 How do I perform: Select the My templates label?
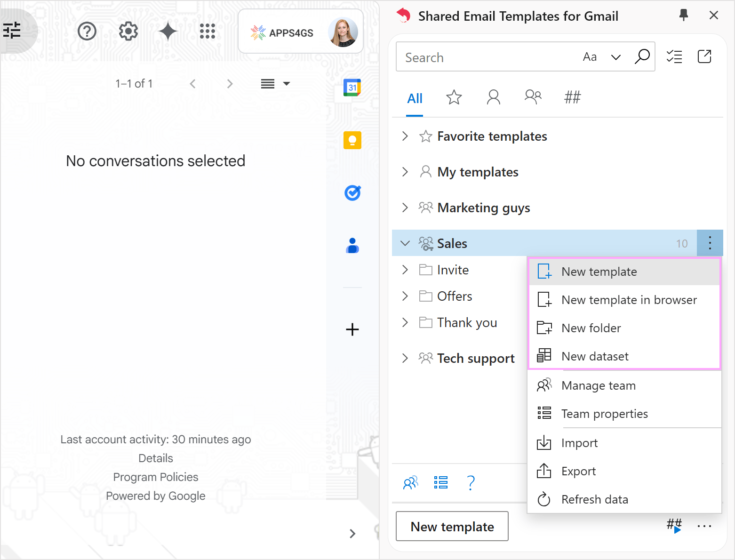478,172
